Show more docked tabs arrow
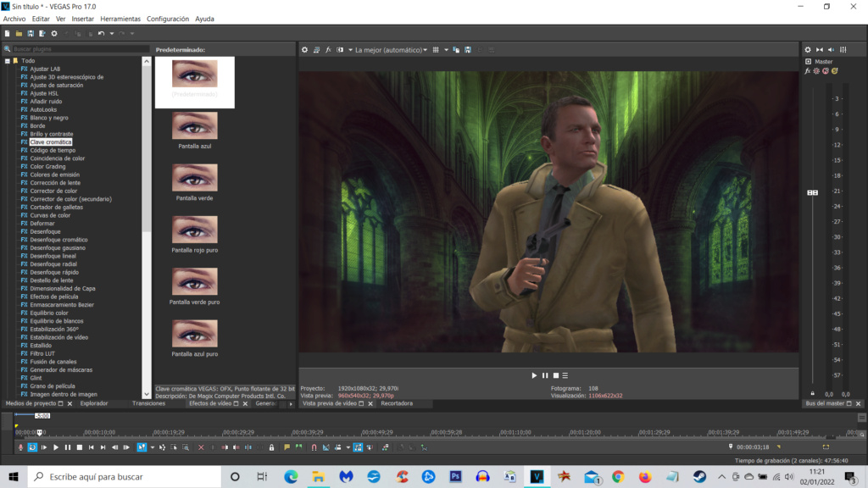This screenshot has width=868, height=488. tap(291, 404)
